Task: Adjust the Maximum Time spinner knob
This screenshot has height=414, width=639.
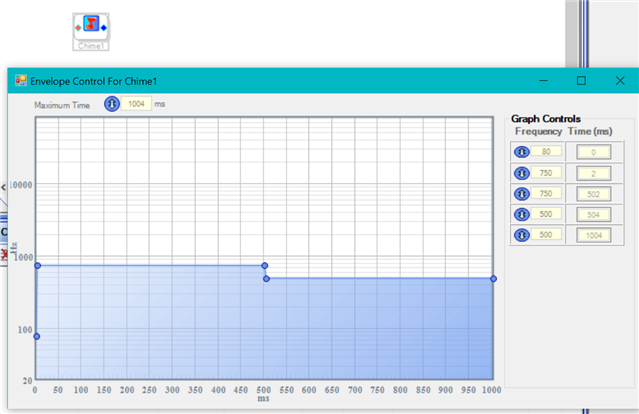Action: [112, 104]
